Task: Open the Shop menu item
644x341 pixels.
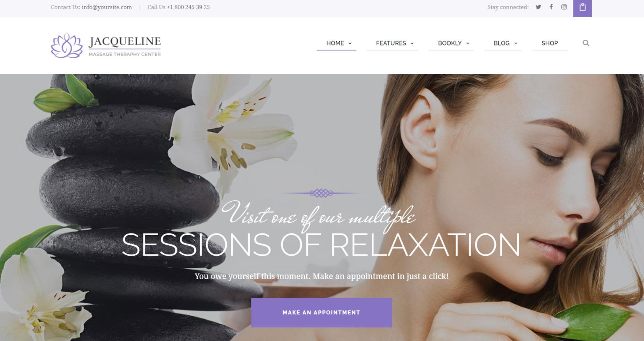Action: [x=550, y=43]
